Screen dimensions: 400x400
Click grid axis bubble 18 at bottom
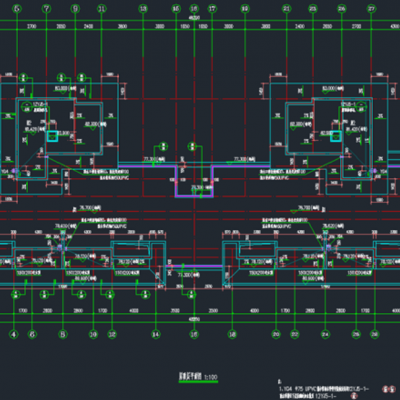point(232,334)
